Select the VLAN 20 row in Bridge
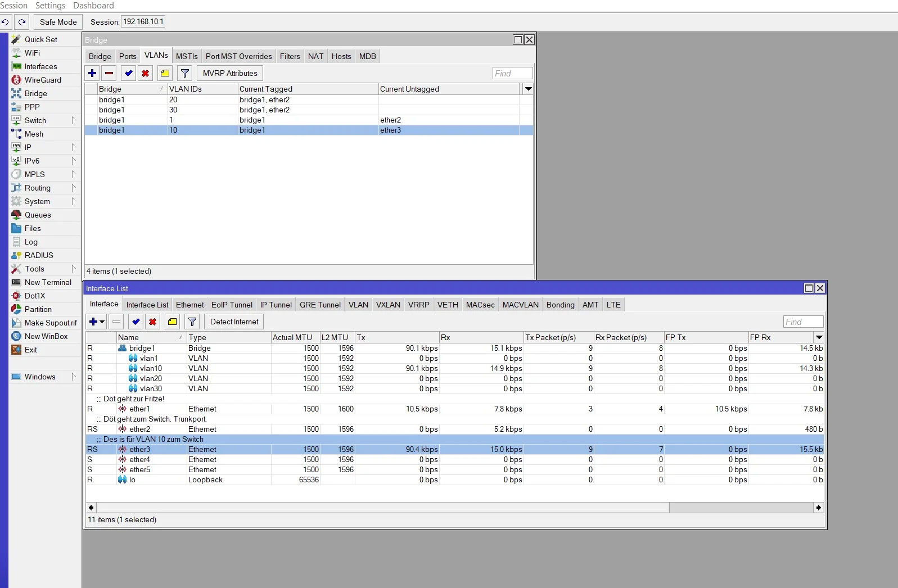Viewport: 898px width, 588px height. pos(309,99)
